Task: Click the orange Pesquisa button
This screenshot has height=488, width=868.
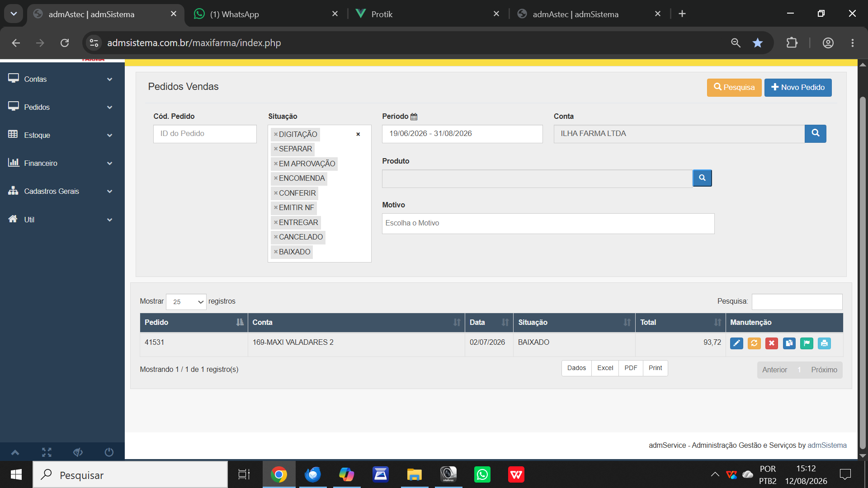Action: (734, 88)
